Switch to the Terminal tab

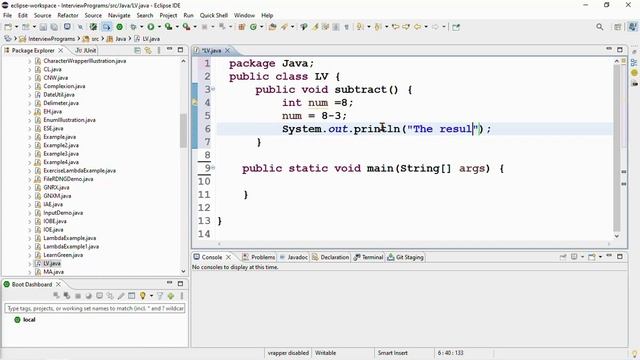tap(368, 257)
